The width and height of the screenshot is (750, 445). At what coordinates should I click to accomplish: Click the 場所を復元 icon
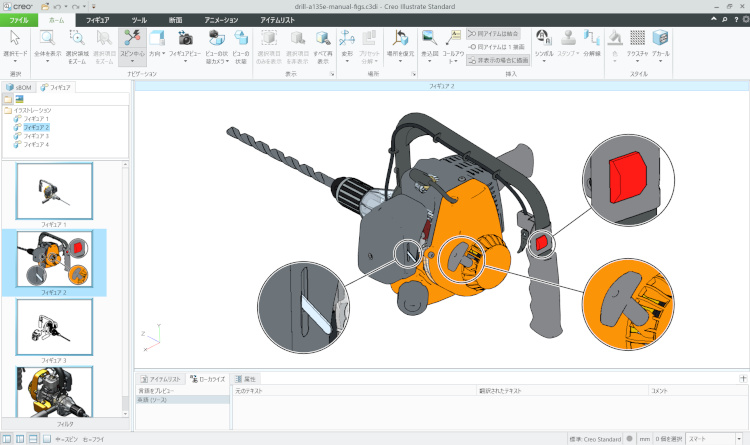click(400, 38)
